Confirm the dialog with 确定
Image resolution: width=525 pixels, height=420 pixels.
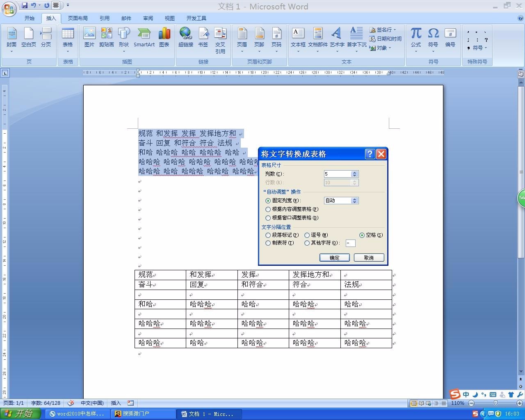tap(334, 258)
